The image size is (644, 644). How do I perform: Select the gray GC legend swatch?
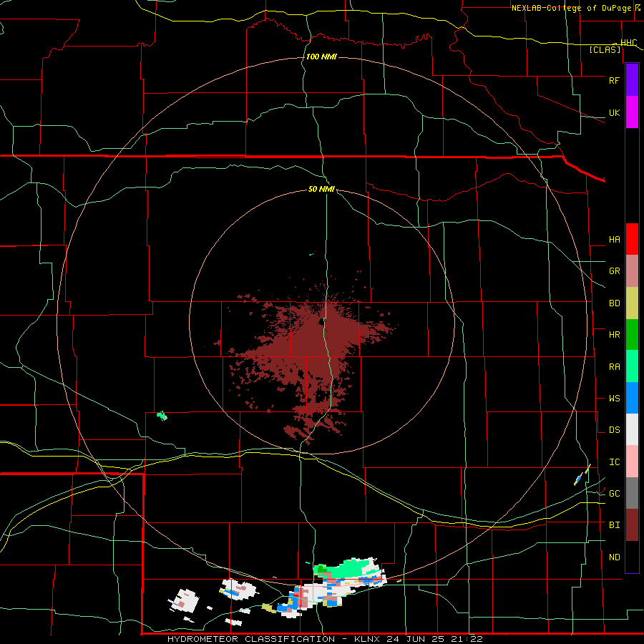pos(632,493)
